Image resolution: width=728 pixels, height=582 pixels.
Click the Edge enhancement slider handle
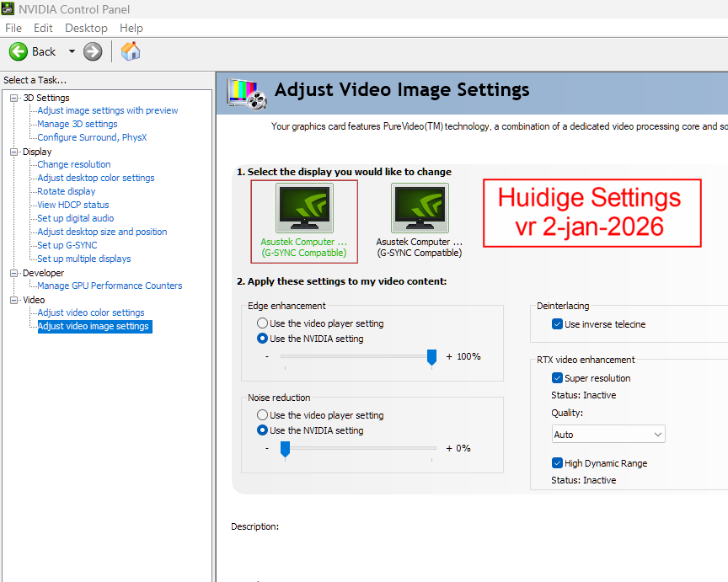(431, 357)
